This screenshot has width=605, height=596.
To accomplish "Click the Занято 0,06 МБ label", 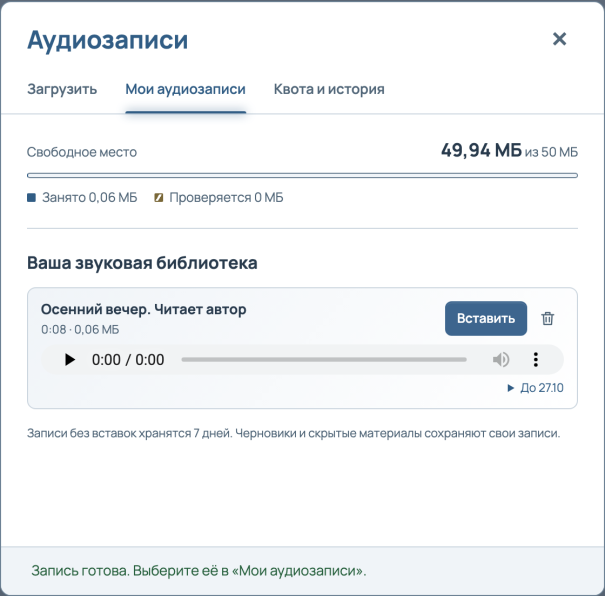I will (90, 198).
